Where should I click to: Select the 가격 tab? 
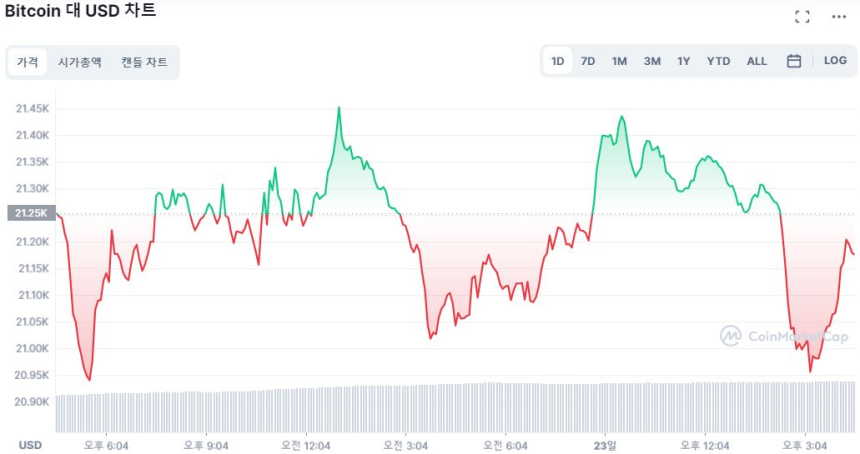[28, 62]
